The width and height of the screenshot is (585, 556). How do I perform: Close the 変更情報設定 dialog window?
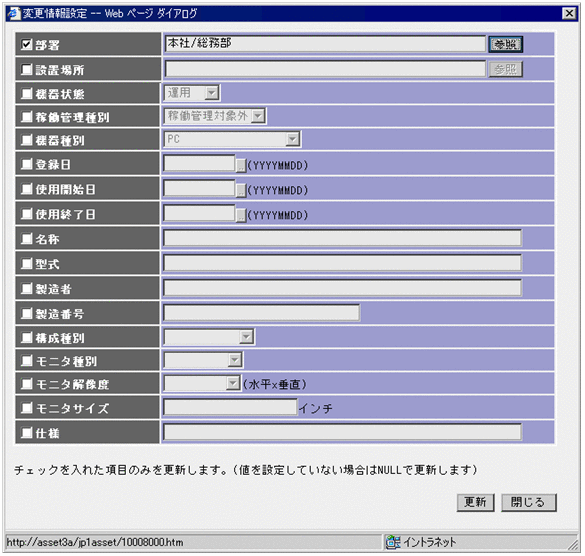[x=569, y=13]
